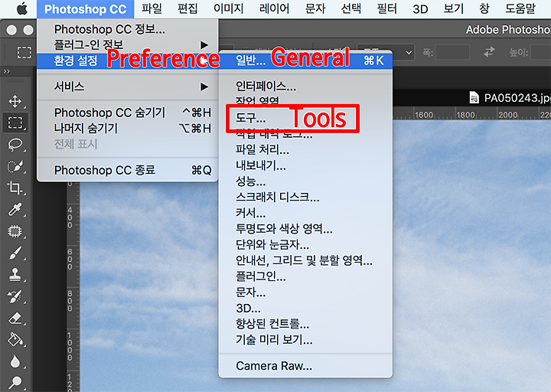This screenshot has height=392, width=551.
Task: Open the 이미지 menu
Action: (x=228, y=9)
